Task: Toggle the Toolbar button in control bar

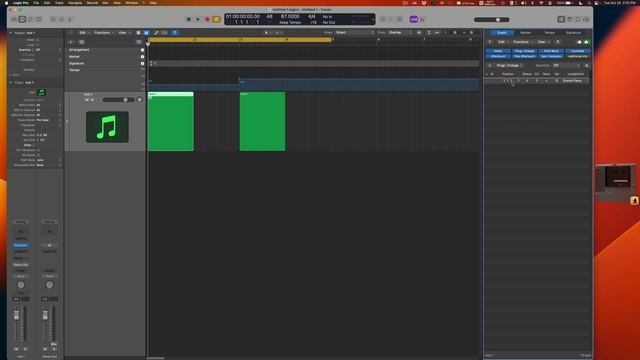Action: tap(39, 19)
